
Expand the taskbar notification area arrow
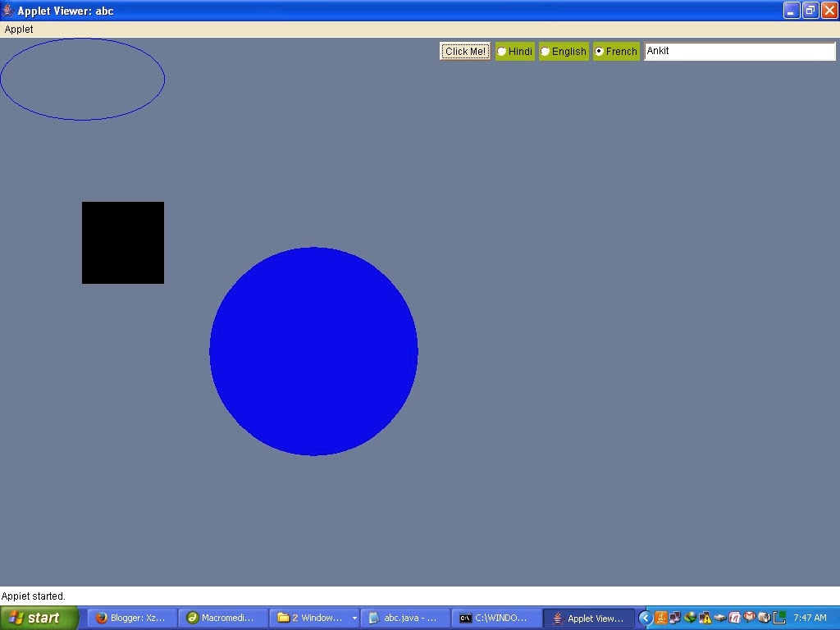646,618
